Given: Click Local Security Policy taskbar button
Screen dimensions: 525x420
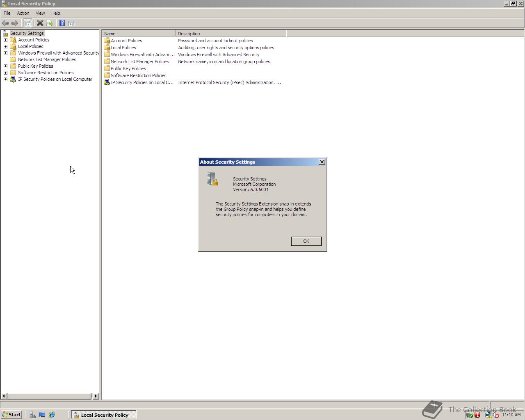Looking at the screenshot, I should tap(104, 415).
